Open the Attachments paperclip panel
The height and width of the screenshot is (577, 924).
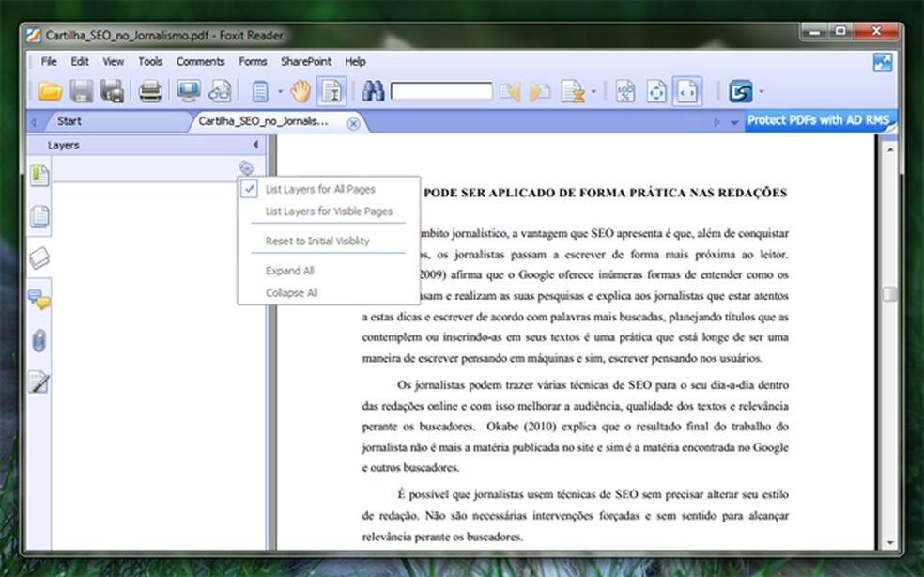coord(38,340)
